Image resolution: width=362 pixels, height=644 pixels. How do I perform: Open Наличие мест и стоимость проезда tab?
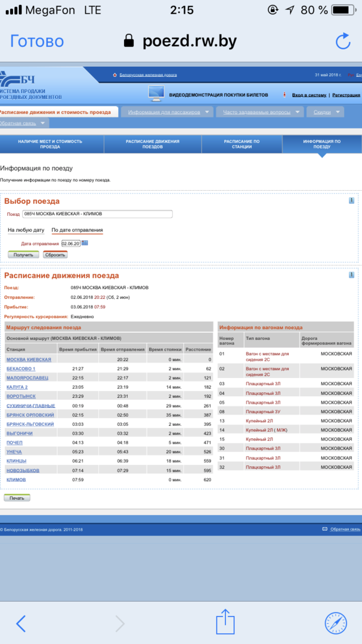coord(49,144)
